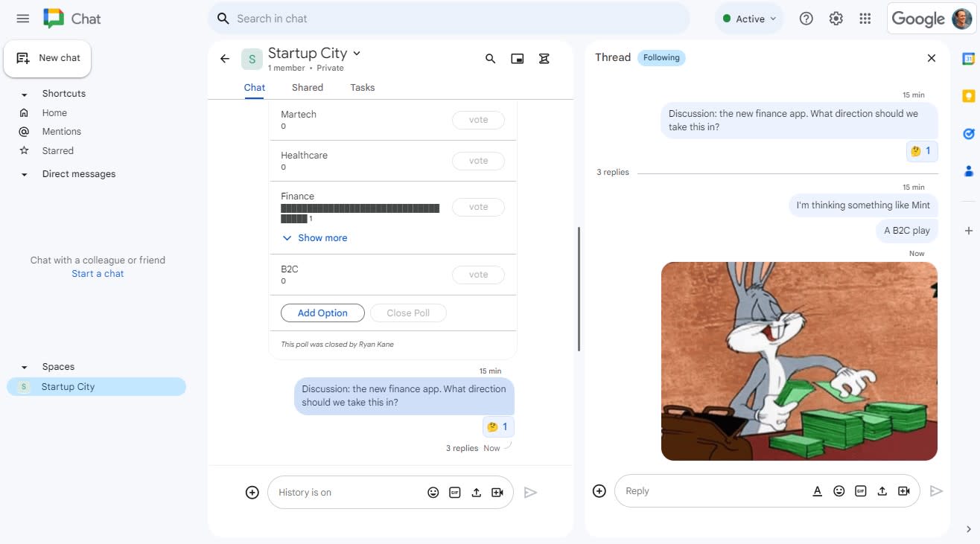This screenshot has width=980, height=544.
Task: Open Google Calendar side panel icon
Action: tap(968, 58)
